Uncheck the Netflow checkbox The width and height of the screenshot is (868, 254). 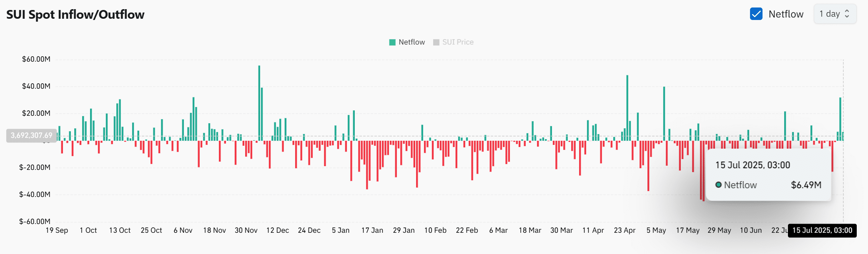click(x=756, y=14)
